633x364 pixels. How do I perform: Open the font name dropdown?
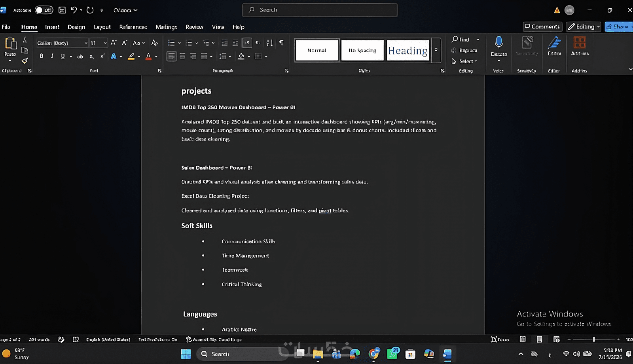(x=86, y=43)
